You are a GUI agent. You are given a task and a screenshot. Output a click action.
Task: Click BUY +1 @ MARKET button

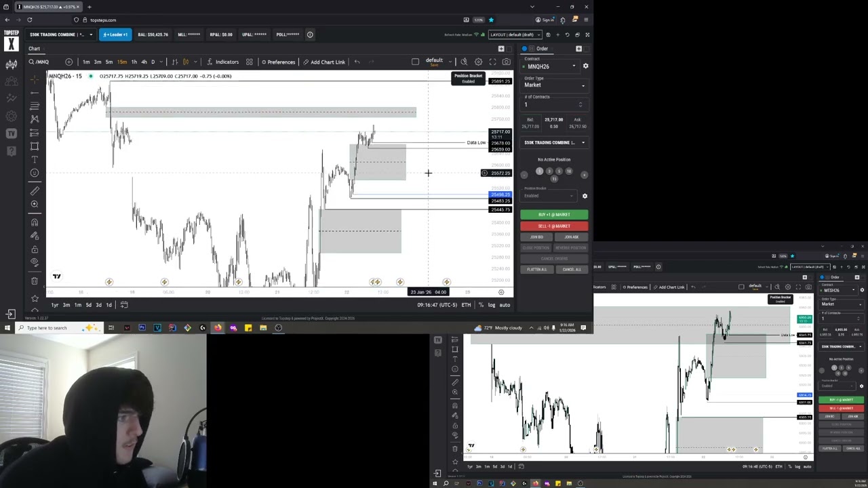[554, 215]
